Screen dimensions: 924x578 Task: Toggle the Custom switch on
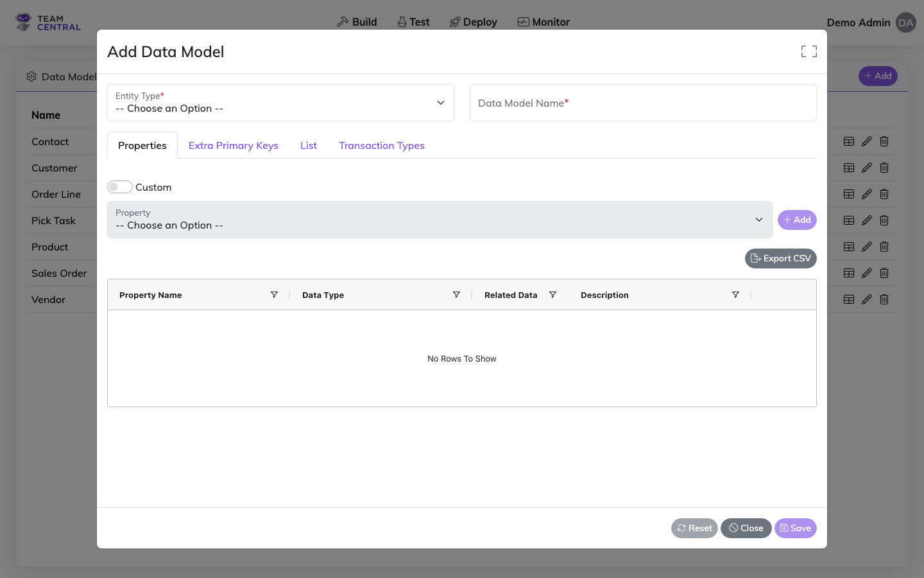coord(120,187)
